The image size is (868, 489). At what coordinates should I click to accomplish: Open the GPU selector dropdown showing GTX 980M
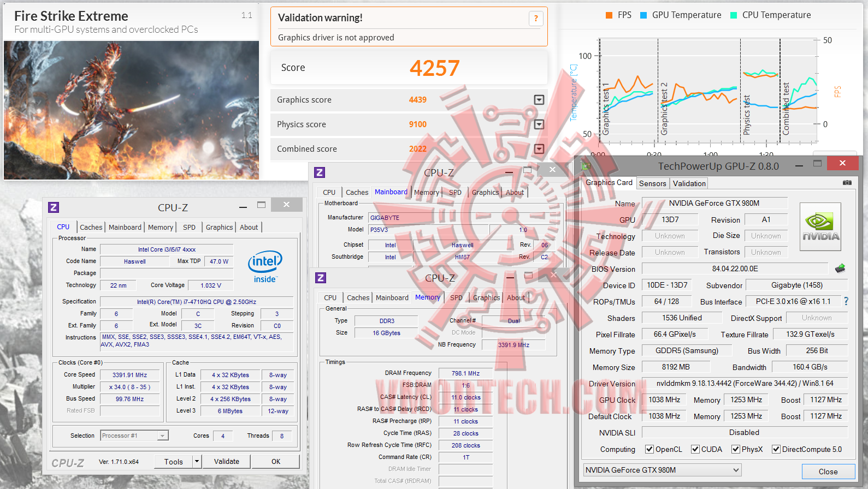662,470
